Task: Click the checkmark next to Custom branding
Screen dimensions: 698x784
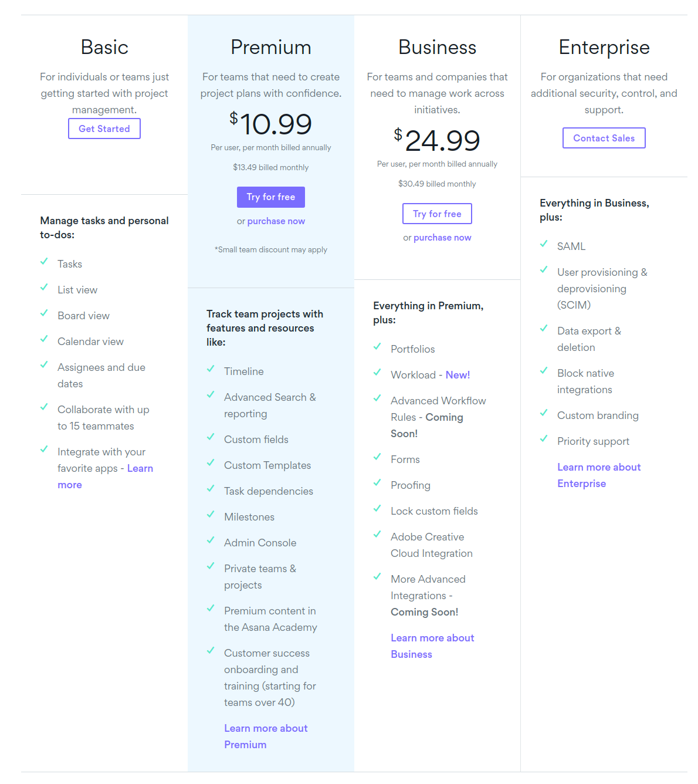Action: pos(544,413)
